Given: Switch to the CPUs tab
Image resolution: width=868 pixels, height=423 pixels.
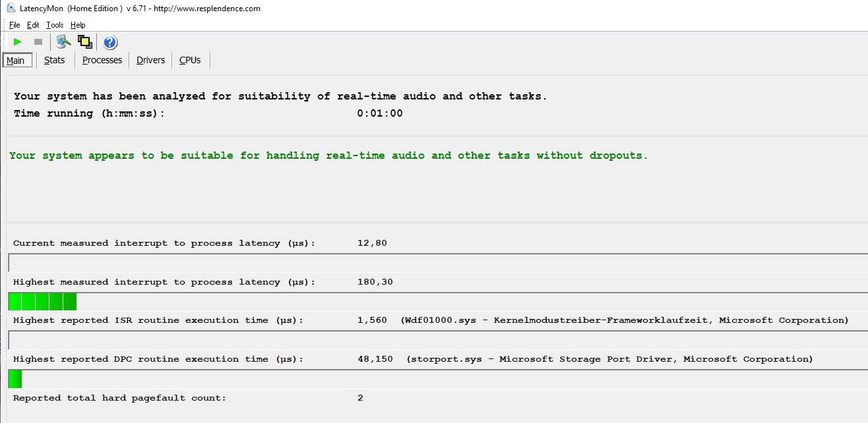Looking at the screenshot, I should 190,60.
